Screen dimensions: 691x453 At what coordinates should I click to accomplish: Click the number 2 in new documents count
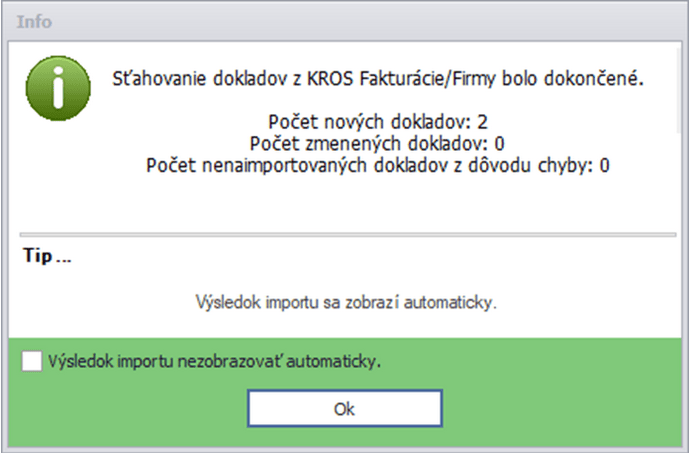(x=482, y=123)
